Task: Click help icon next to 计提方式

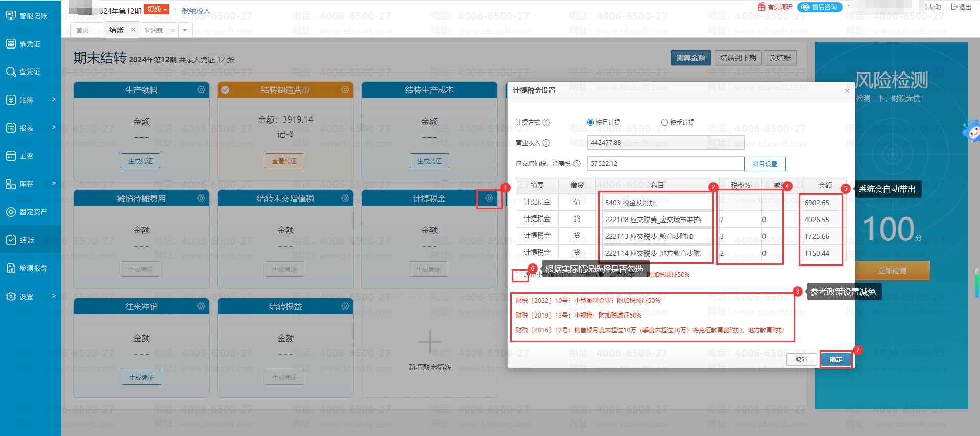Action: pos(546,123)
